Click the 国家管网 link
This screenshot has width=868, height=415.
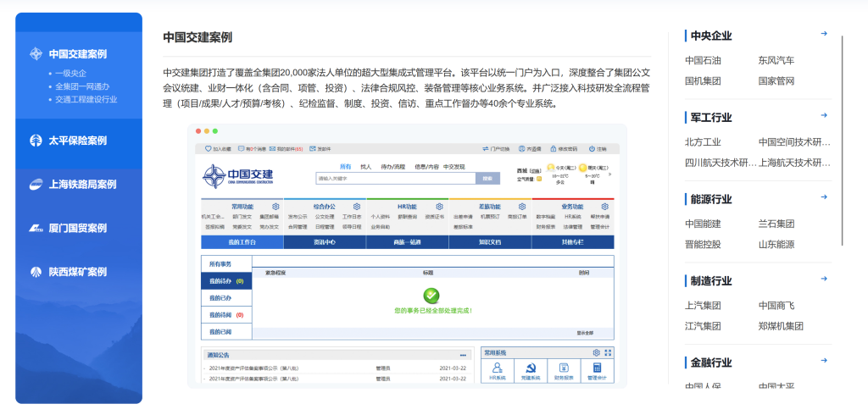[776, 81]
